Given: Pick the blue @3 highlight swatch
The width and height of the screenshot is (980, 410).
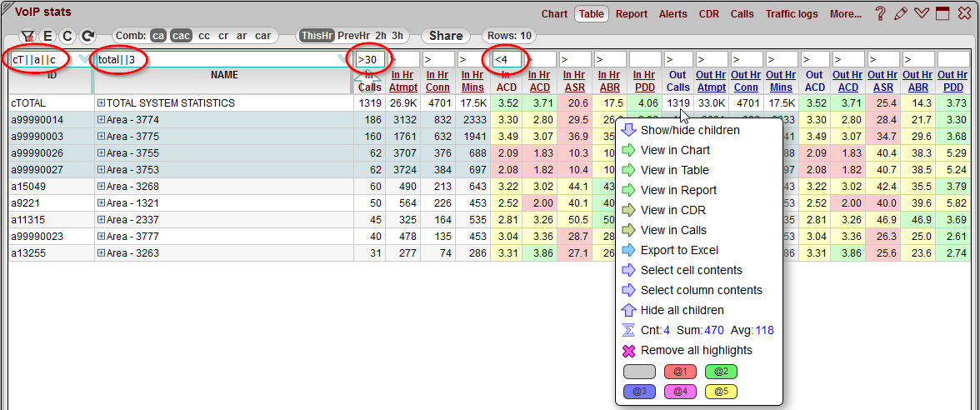Looking at the screenshot, I should tap(639, 392).
